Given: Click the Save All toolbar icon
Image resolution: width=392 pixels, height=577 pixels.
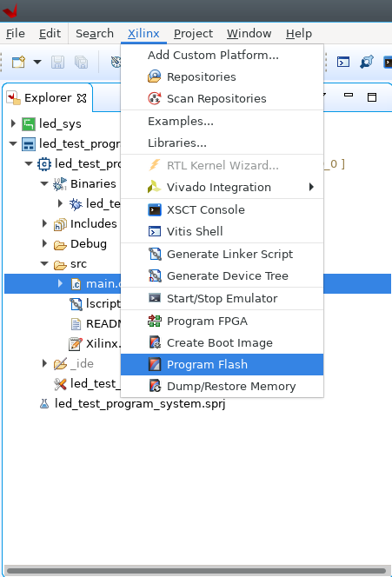Looking at the screenshot, I should coord(82,62).
